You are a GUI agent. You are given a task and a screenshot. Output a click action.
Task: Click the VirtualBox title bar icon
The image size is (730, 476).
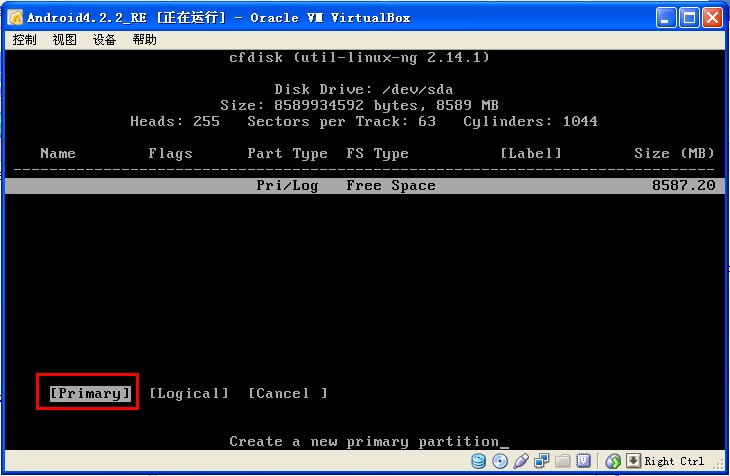15,18
